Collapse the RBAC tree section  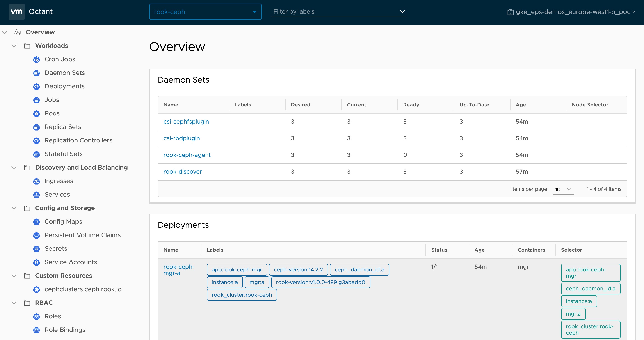pyautogui.click(x=14, y=303)
